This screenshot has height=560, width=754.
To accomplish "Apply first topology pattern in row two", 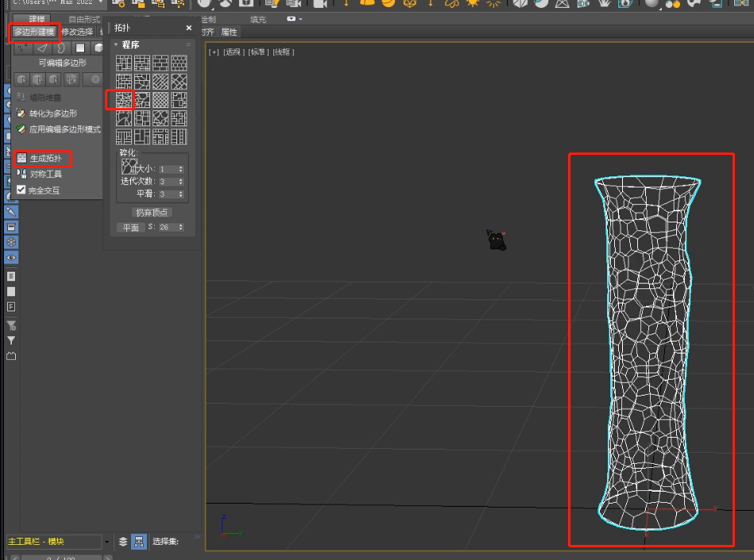I will click(x=124, y=82).
